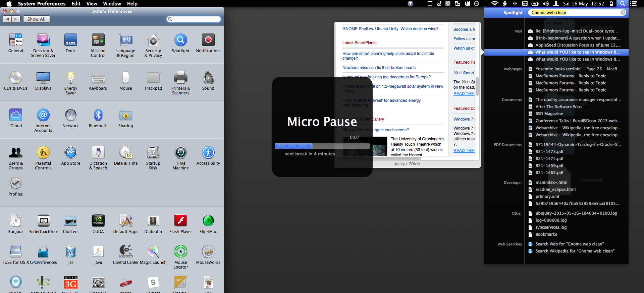Image resolution: width=644 pixels, height=293 pixels.
Task: Open Logitech Control Center pane
Action: [126, 255]
